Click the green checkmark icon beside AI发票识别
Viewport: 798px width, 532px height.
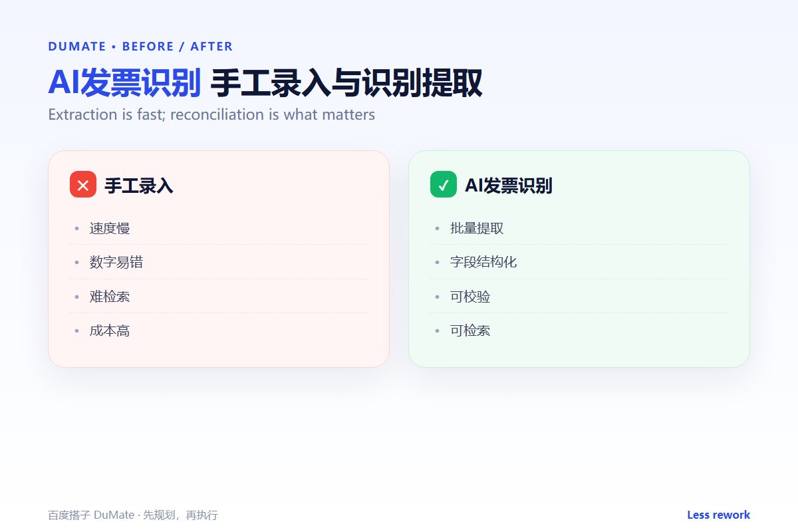[x=444, y=185]
